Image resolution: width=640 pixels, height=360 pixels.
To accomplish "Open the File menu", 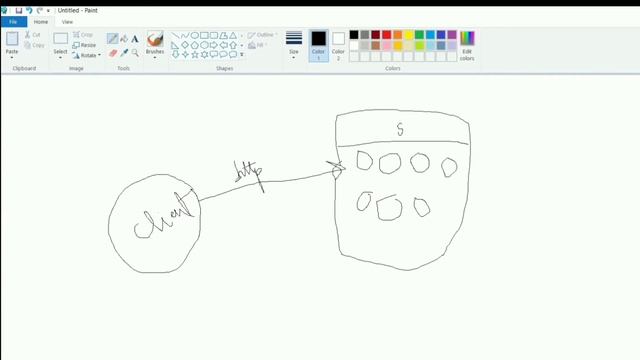I will (x=13, y=22).
